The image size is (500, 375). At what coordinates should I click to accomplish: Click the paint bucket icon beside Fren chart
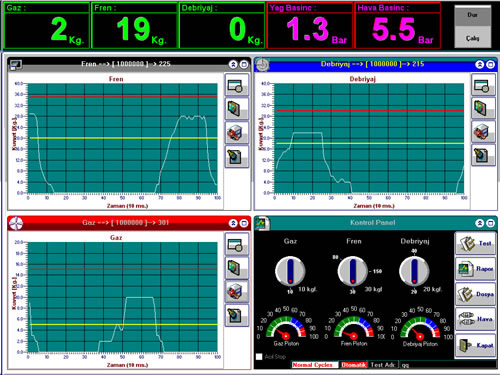pyautogui.click(x=237, y=156)
